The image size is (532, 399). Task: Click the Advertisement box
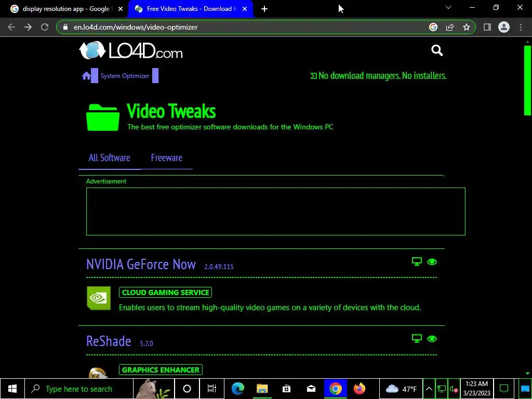click(275, 211)
